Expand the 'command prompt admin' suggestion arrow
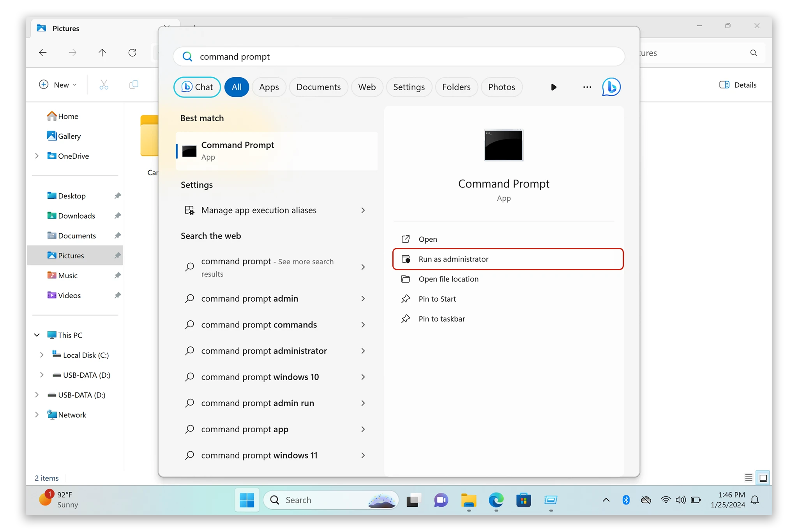The image size is (798, 532). coord(363,299)
